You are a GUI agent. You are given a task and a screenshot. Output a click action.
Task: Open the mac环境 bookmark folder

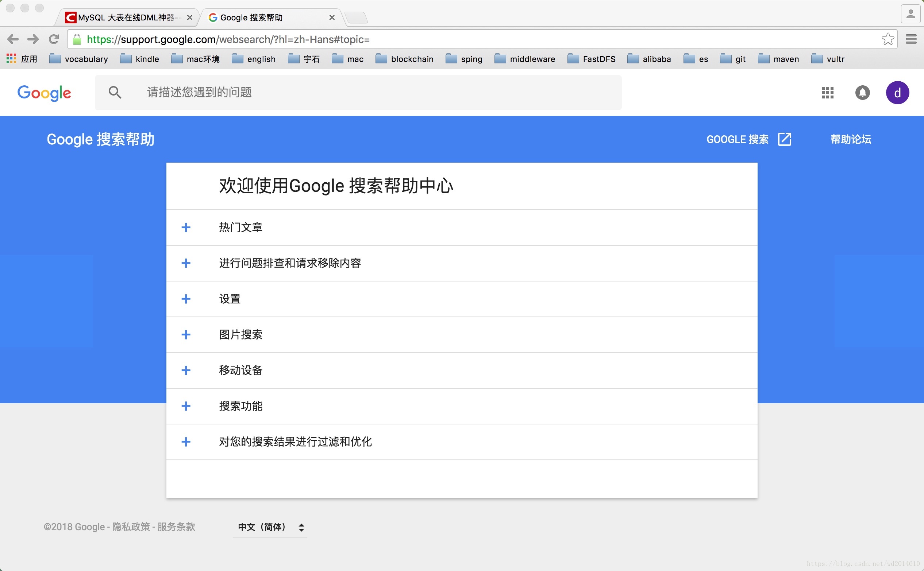[195, 59]
